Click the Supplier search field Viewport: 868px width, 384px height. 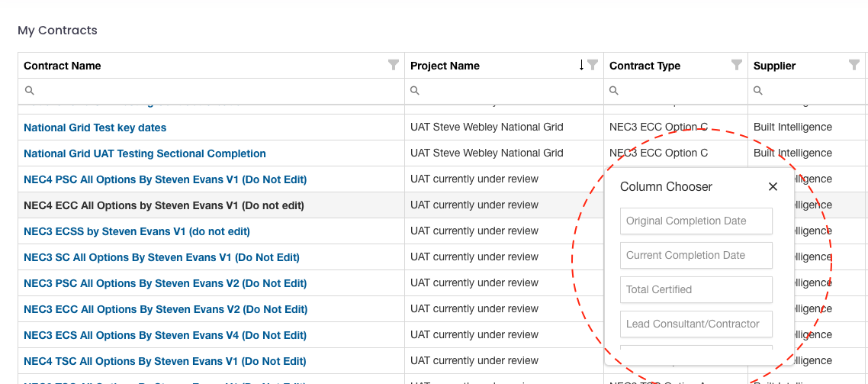pos(806,90)
